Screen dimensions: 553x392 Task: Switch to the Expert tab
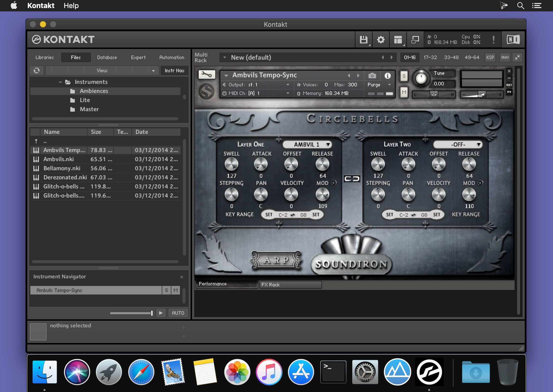138,57
